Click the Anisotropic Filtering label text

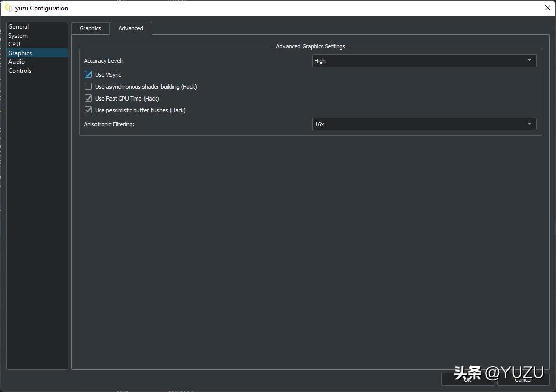[109, 124]
